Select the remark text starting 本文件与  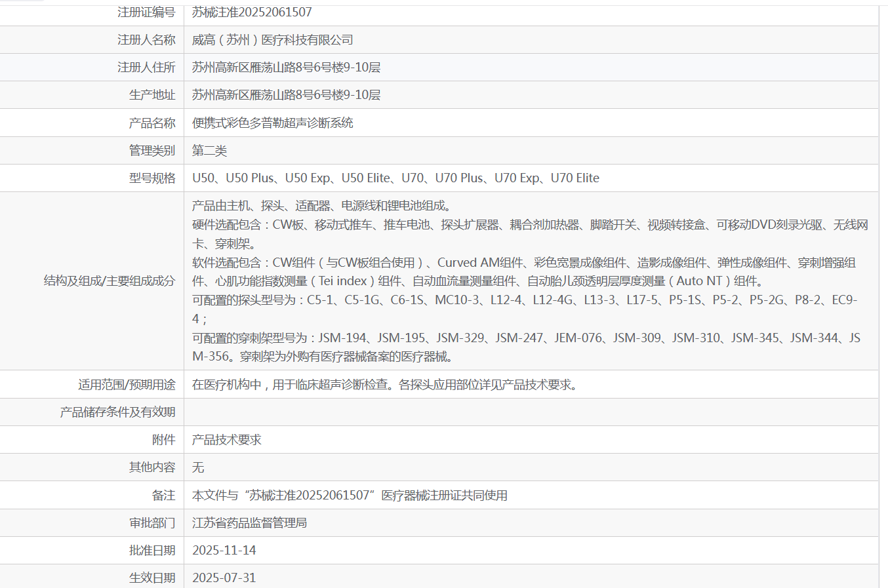pos(350,496)
